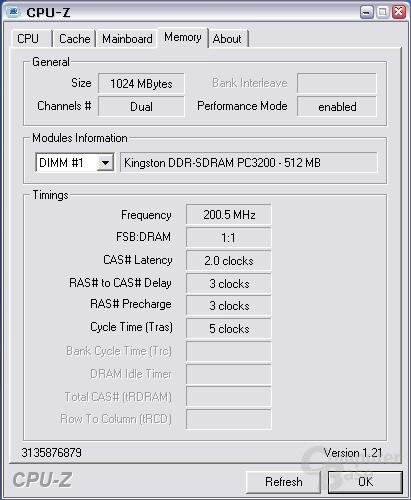The height and width of the screenshot is (500, 411).
Task: Click the Version 1.21 text
Action: [353, 452]
